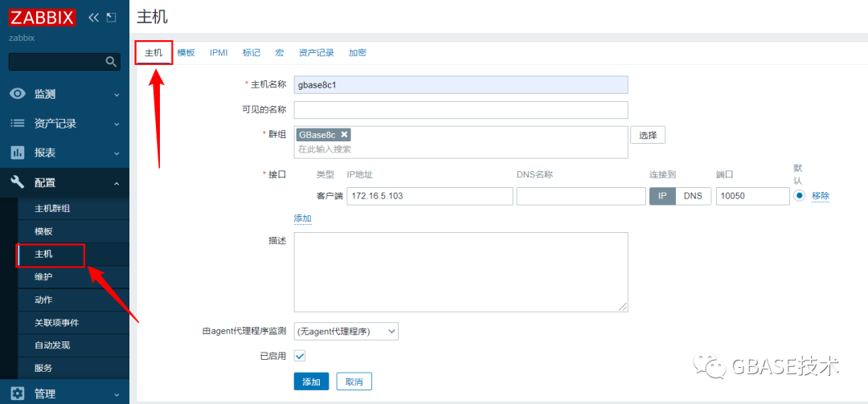Switch to the 模板 tab
Viewport: 868px width, 404px height.
point(186,53)
